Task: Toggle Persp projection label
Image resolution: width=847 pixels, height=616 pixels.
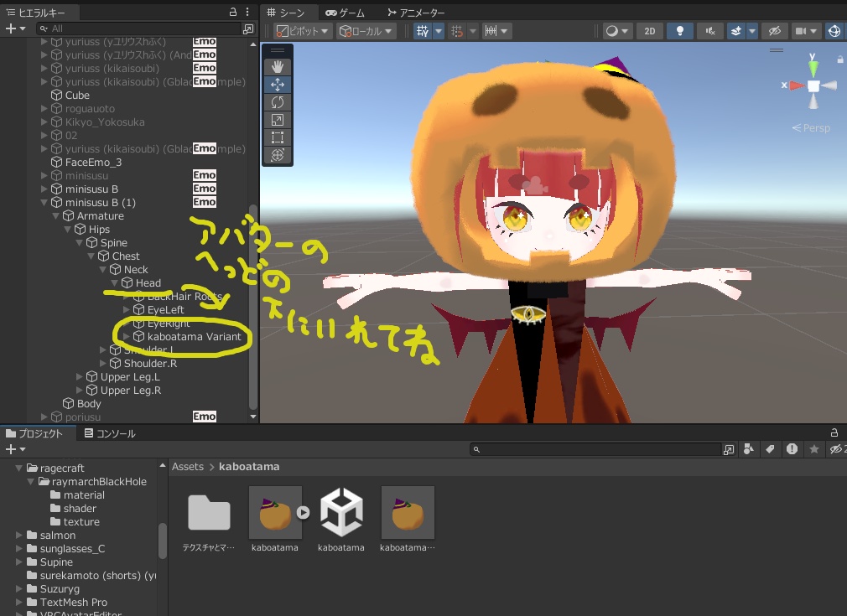Action: (x=811, y=128)
